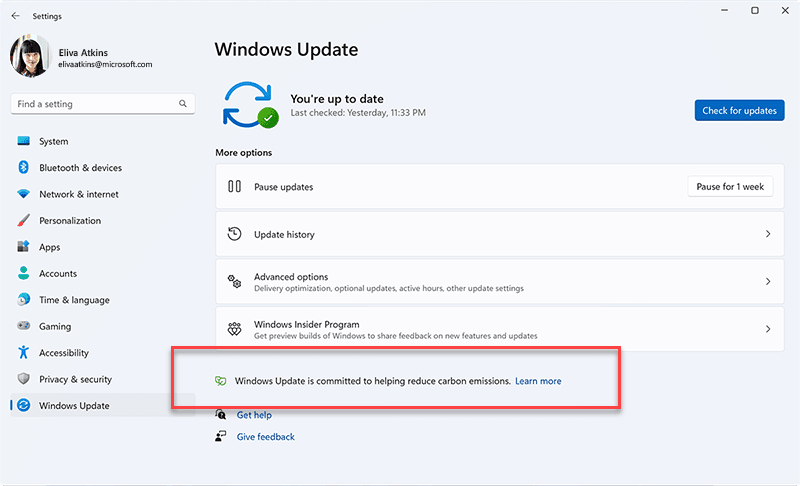Click the Windows Insider Program icon

(234, 329)
